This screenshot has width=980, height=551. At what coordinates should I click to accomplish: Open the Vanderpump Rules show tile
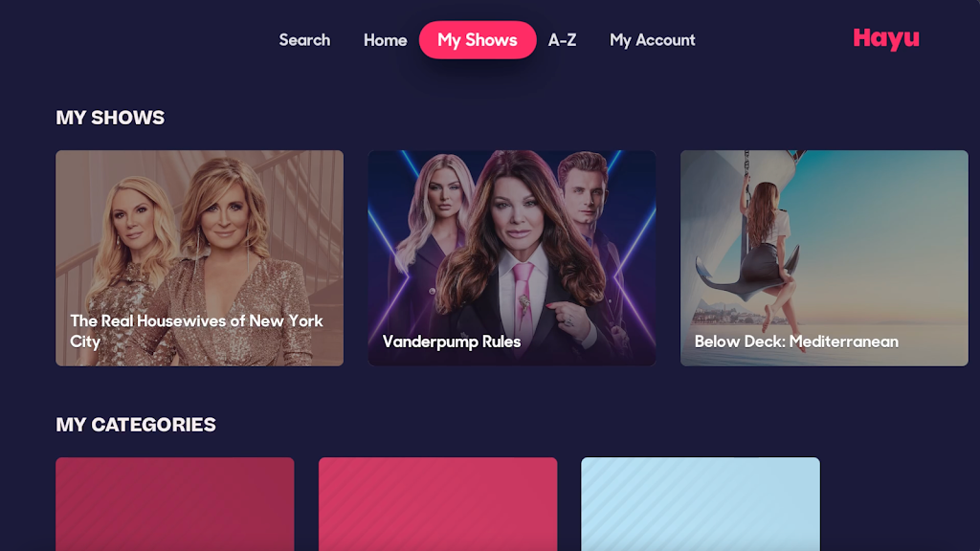point(512,258)
